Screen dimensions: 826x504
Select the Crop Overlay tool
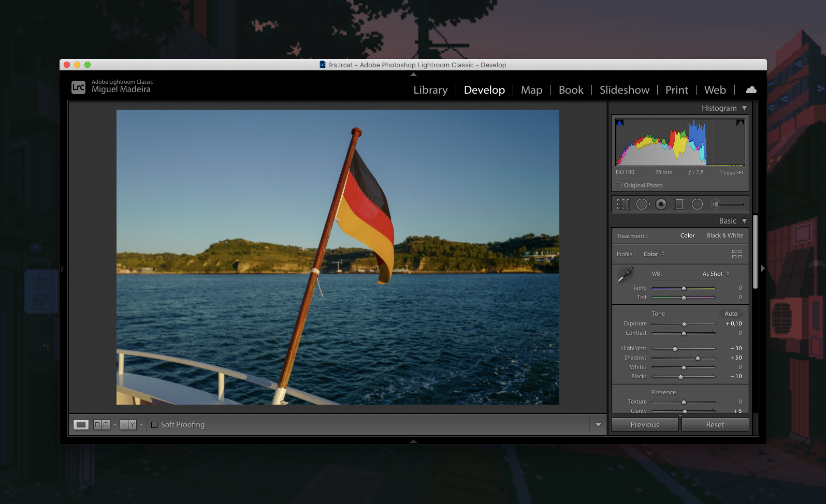coord(623,204)
